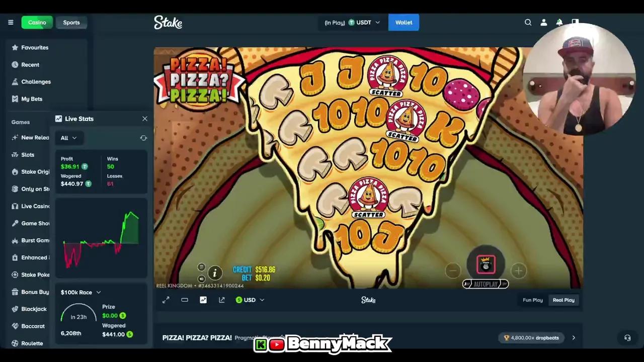
Task: Open the game's hamburger settings menu
Action: coord(201,267)
